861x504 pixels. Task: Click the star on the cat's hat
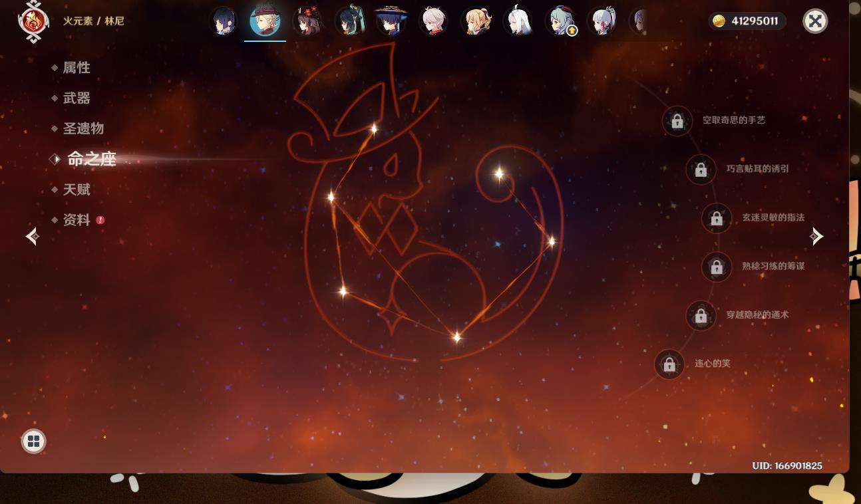tap(374, 129)
